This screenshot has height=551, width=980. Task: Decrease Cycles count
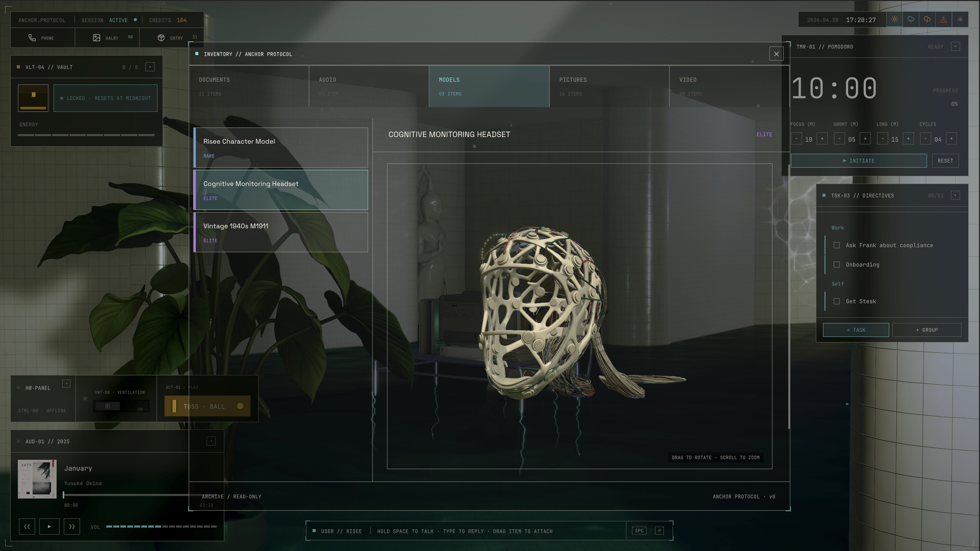926,139
